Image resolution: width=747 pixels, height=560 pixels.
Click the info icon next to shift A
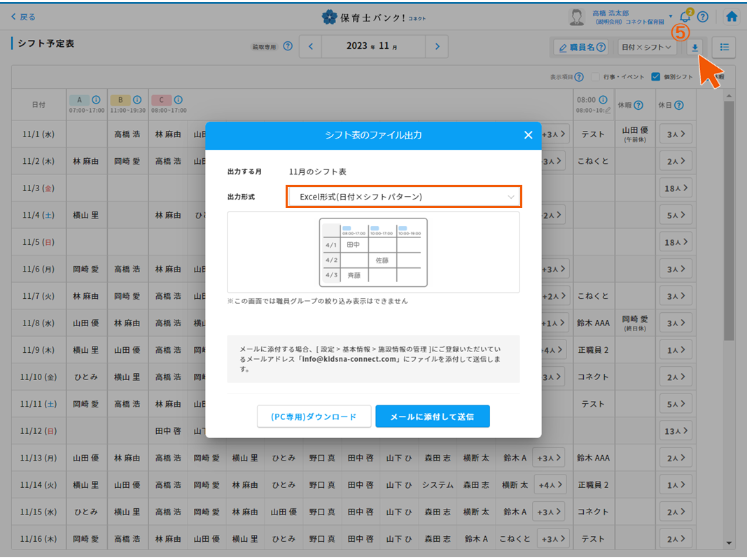click(x=96, y=100)
